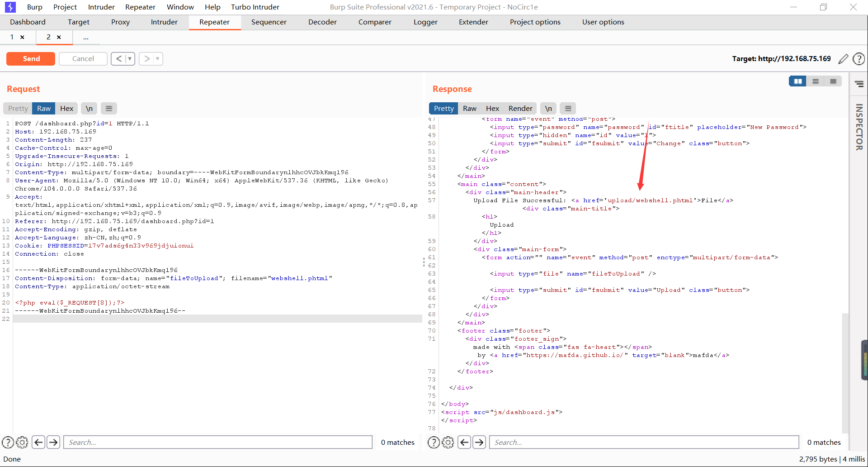This screenshot has height=467, width=868.
Task: Switch to the Proxy tab
Action: coord(120,22)
